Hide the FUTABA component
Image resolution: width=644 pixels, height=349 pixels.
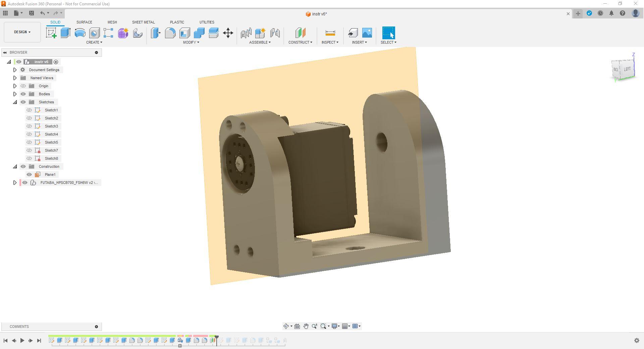[x=25, y=183]
